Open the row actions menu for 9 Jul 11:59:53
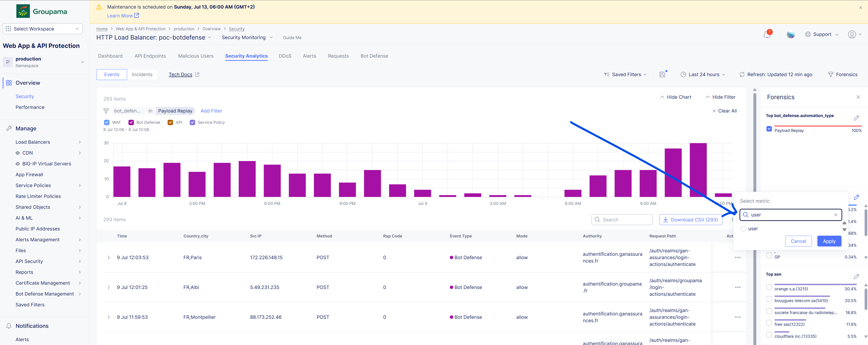The width and height of the screenshot is (868, 345). pos(738,317)
